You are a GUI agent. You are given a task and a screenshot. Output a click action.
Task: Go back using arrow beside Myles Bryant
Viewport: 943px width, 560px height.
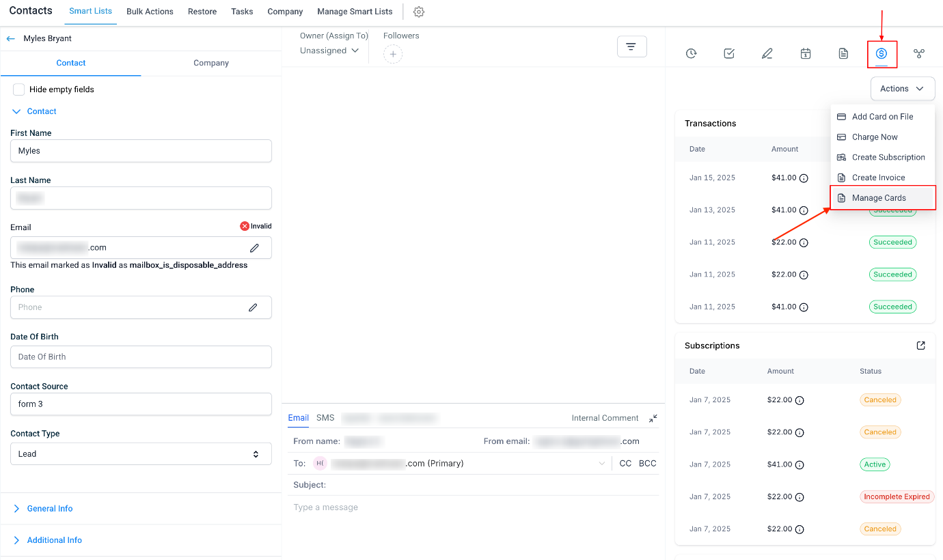11,39
